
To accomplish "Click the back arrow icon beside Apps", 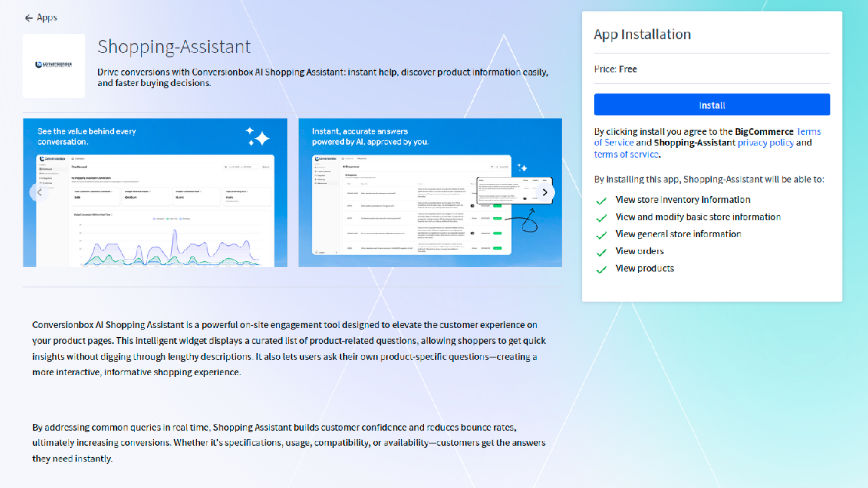I will pos(29,18).
